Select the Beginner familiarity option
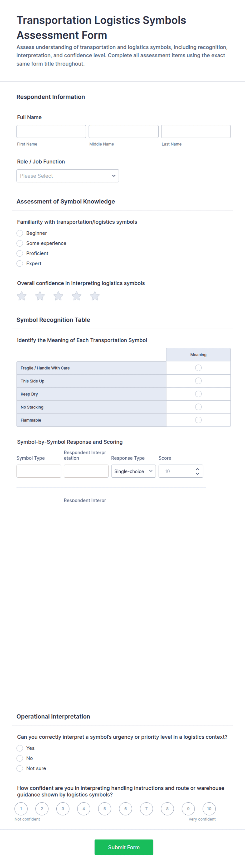Screen dimensions: 245x868 pos(20,233)
